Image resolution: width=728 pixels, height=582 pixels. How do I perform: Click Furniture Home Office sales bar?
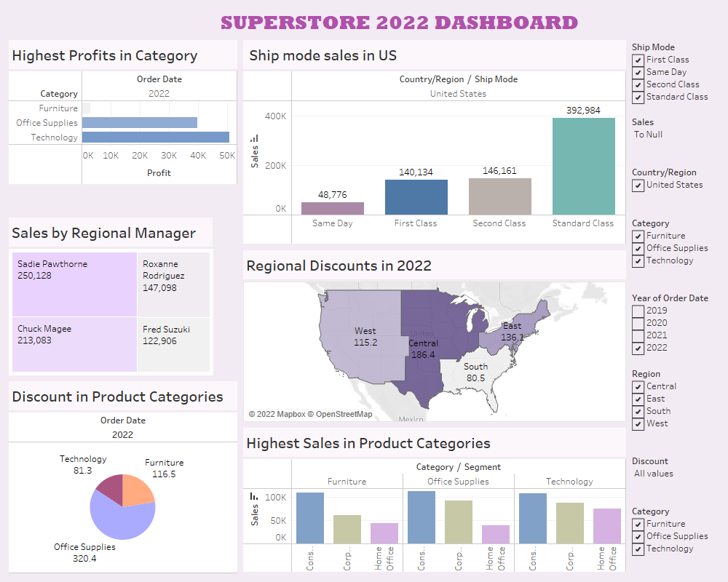pos(384,533)
